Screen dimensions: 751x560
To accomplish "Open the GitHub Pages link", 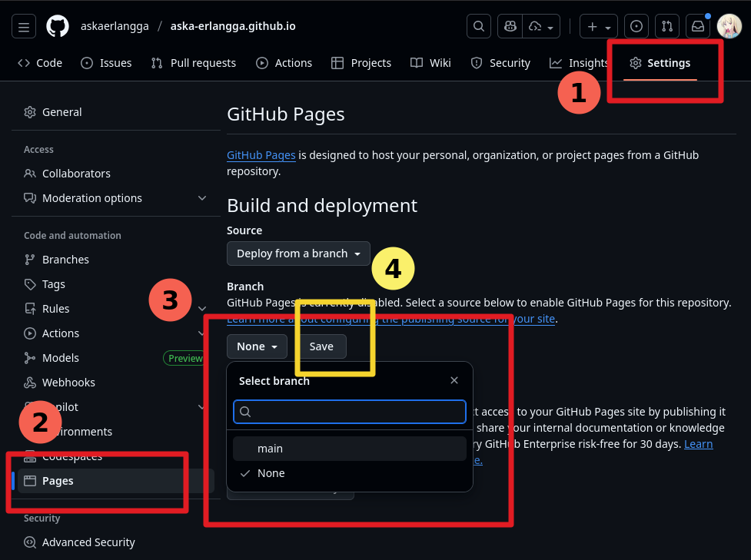I will [x=261, y=154].
